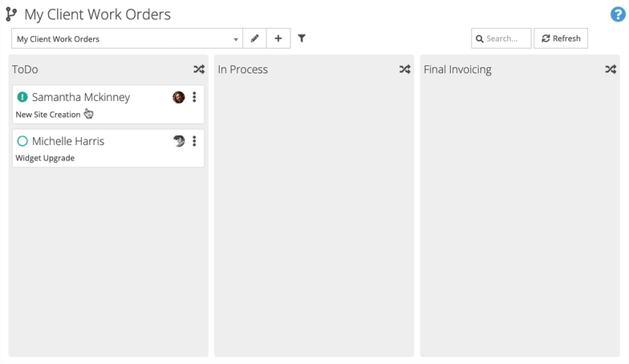629x364 pixels.
Task: Click Samantha Mckinney's assignee avatar
Action: [178, 97]
